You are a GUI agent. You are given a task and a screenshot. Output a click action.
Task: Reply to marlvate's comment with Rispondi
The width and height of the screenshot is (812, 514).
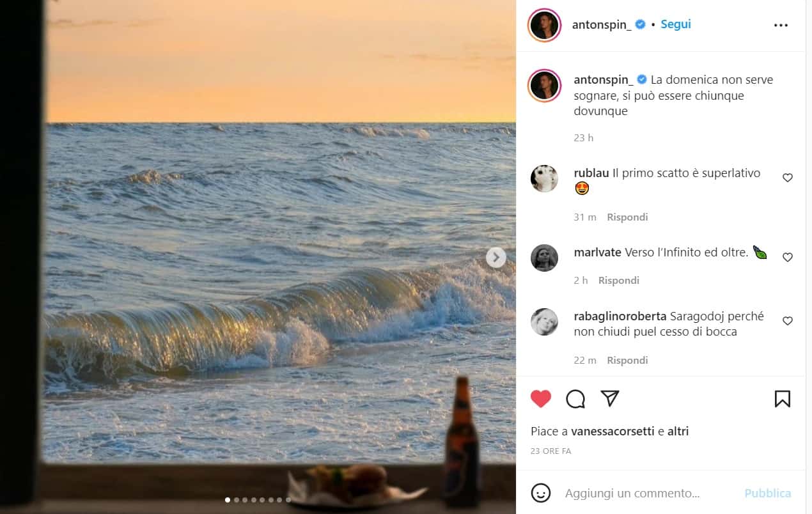point(618,281)
